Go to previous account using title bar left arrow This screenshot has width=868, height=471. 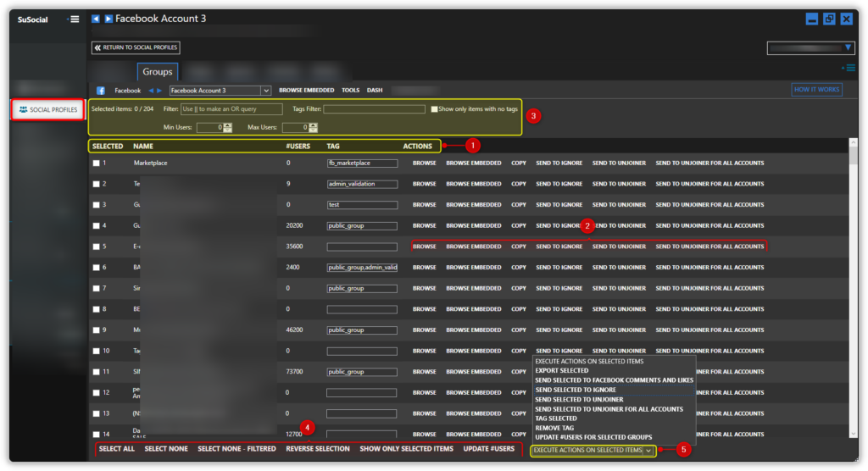tap(96, 19)
